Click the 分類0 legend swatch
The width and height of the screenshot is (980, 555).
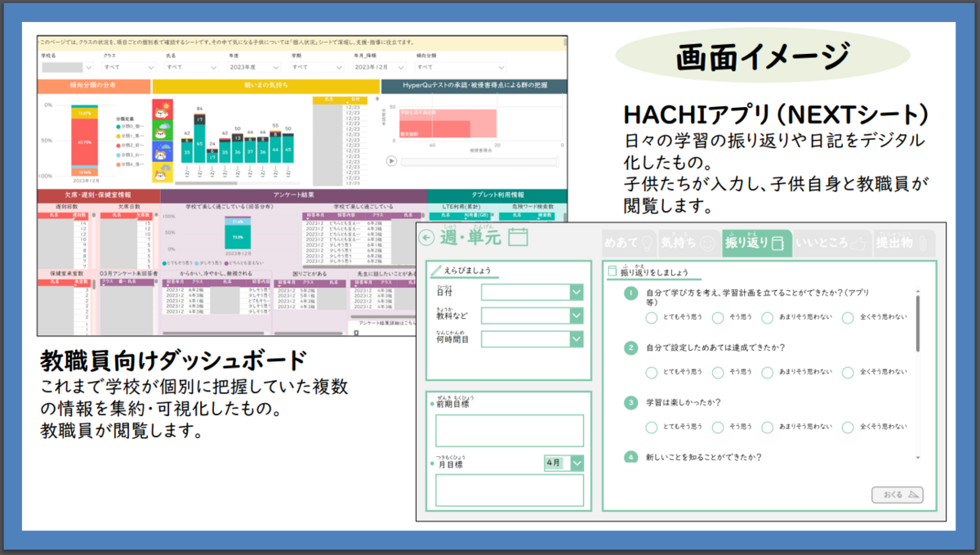pyautogui.click(x=118, y=126)
